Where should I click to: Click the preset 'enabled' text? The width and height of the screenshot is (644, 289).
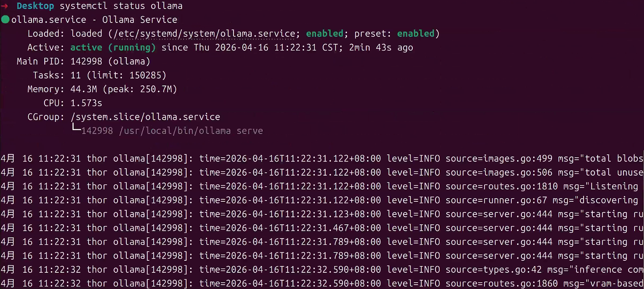click(x=415, y=34)
